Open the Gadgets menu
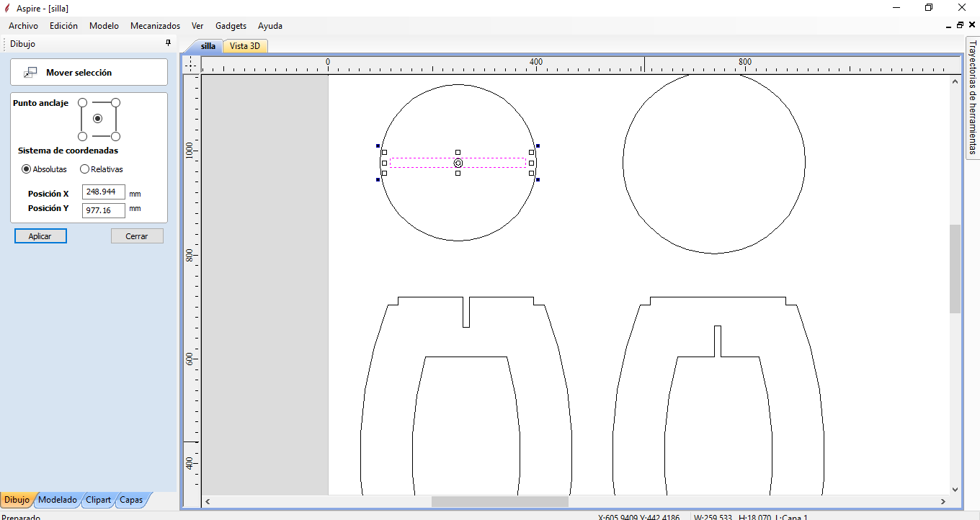980x520 pixels. click(x=231, y=26)
